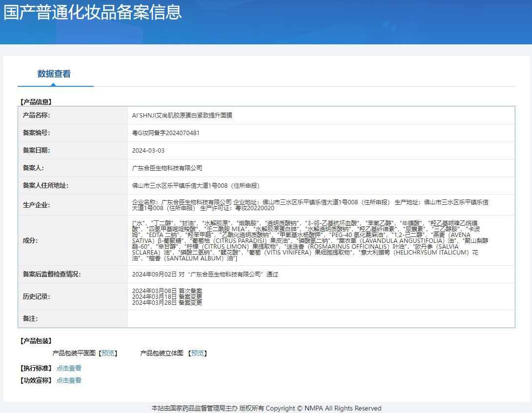
Task: Open 功效宣称 点击查看 link
Action: click(69, 380)
